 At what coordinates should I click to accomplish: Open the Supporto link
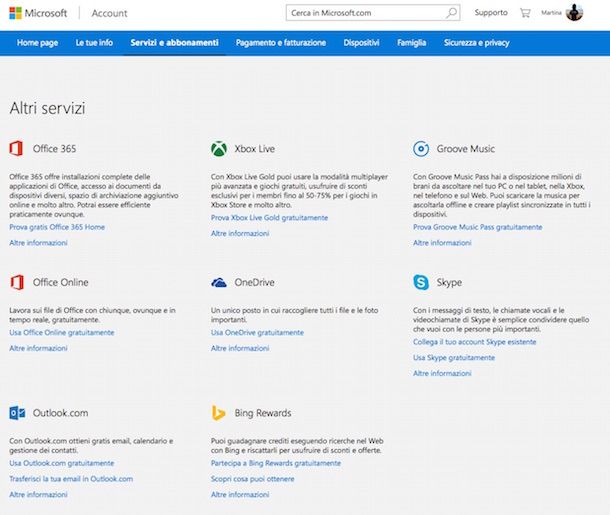[x=491, y=12]
